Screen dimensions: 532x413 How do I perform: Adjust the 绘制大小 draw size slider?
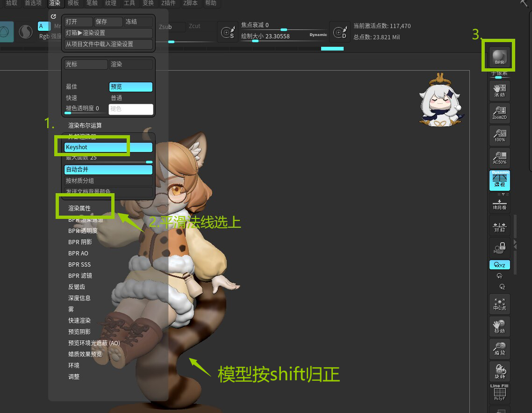point(284,36)
